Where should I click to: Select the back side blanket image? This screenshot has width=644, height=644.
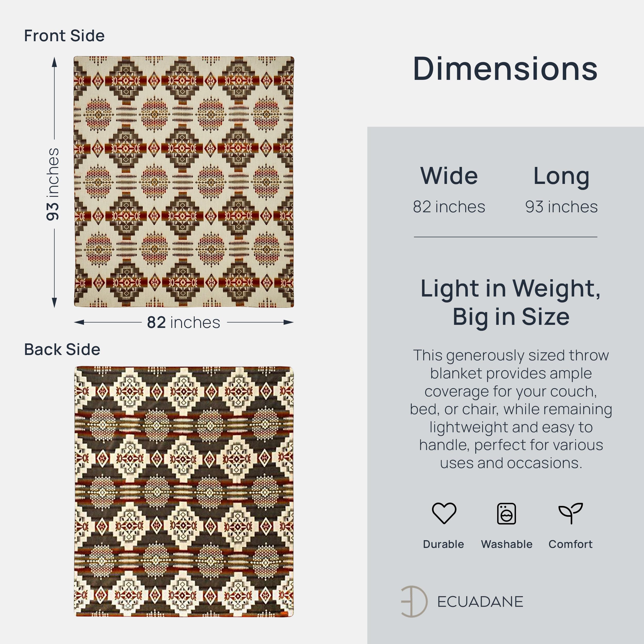click(x=184, y=492)
